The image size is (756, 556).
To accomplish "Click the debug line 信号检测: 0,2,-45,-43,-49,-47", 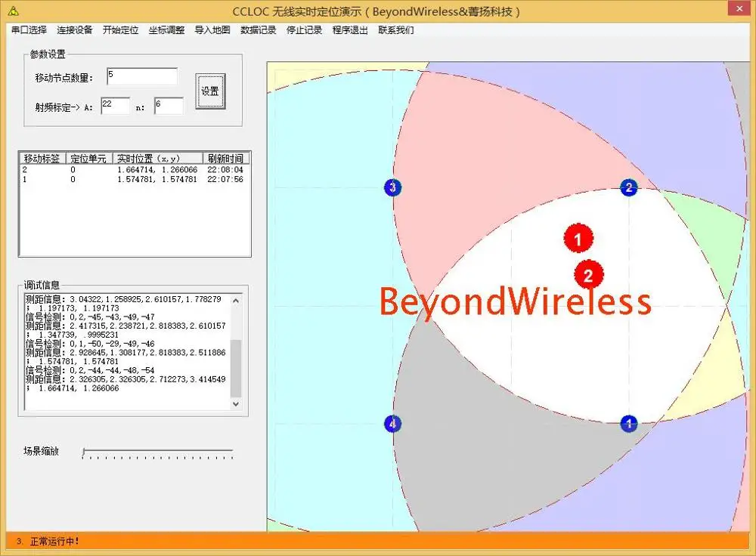I will point(90,317).
